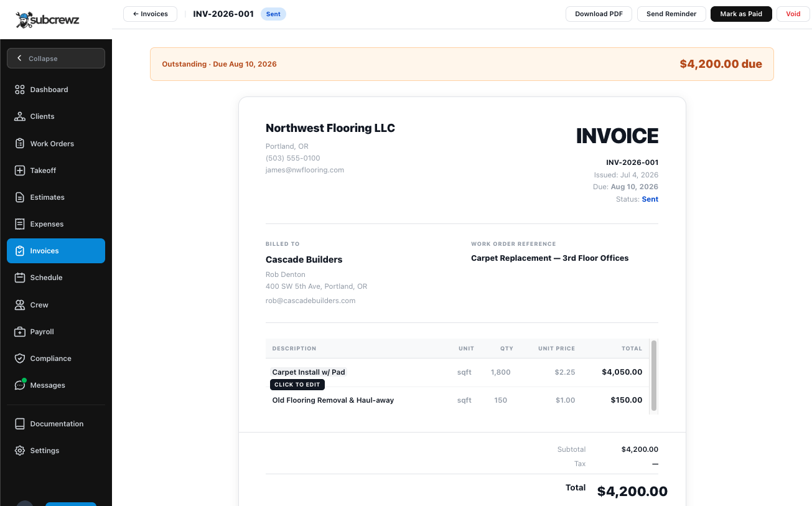Image resolution: width=812 pixels, height=506 pixels.
Task: Open Messages label in sidebar
Action: (x=47, y=385)
